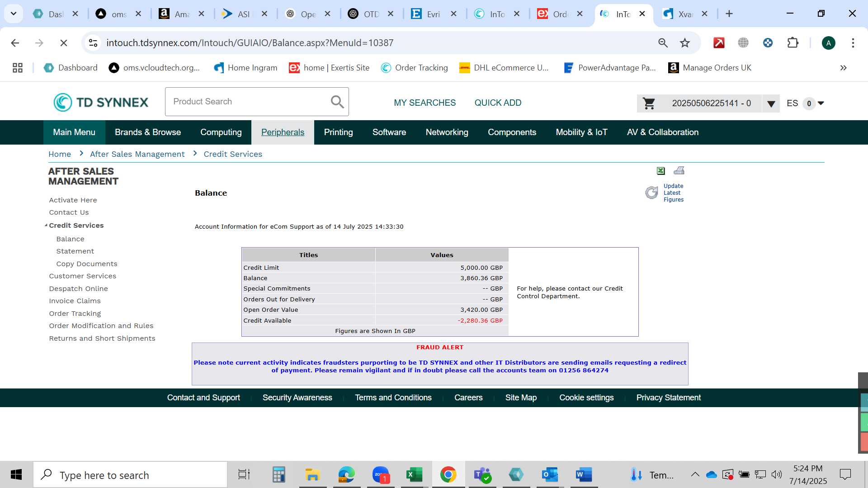
Task: Open Microsoft Teams from the taskbar
Action: (482, 474)
